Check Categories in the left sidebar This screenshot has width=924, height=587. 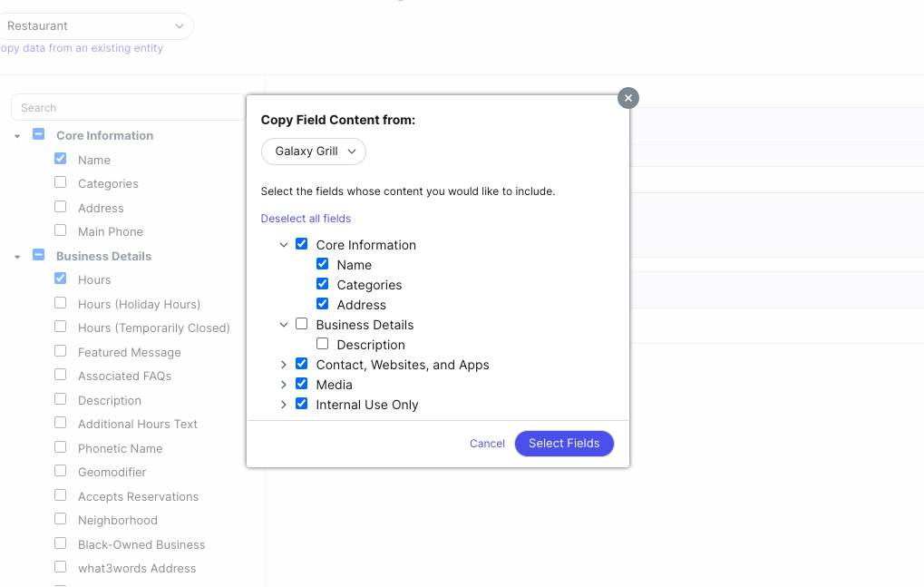click(x=60, y=181)
